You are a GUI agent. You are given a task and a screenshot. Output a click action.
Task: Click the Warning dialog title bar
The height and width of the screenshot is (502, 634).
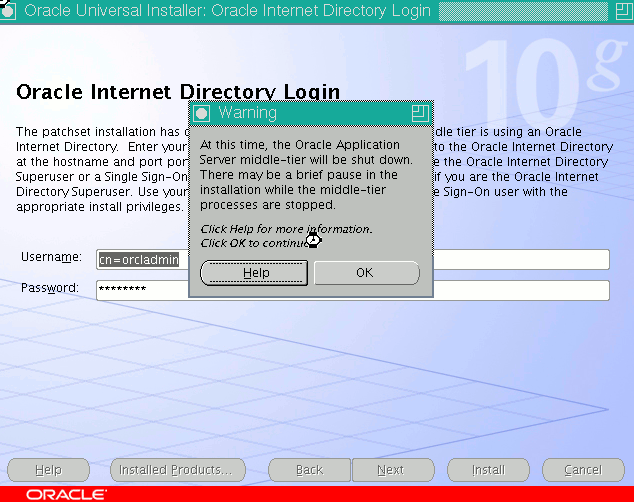point(311,113)
